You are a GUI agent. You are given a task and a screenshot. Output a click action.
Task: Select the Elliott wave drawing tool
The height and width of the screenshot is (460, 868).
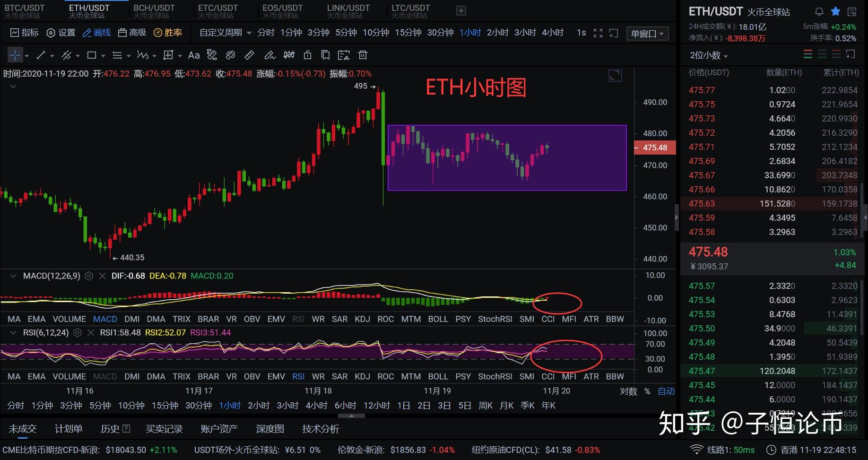[143, 55]
